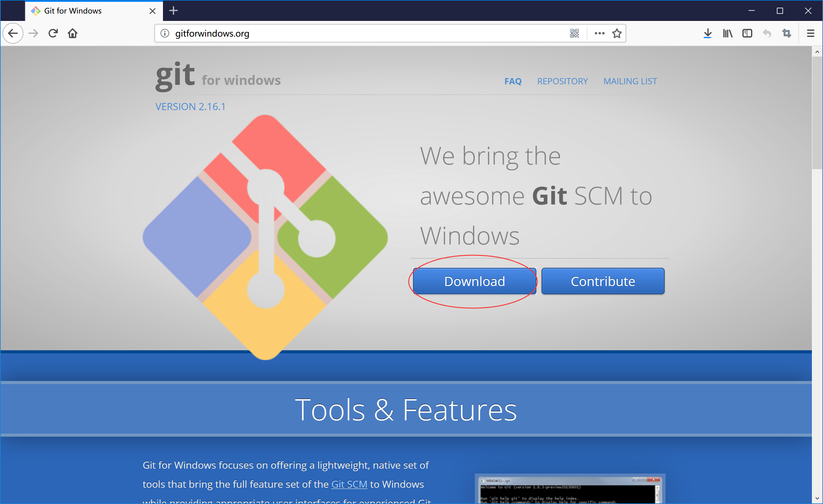Screen dimensions: 823x504
Task: Click the VERSION 2.16.1 link
Action: pyautogui.click(x=190, y=106)
